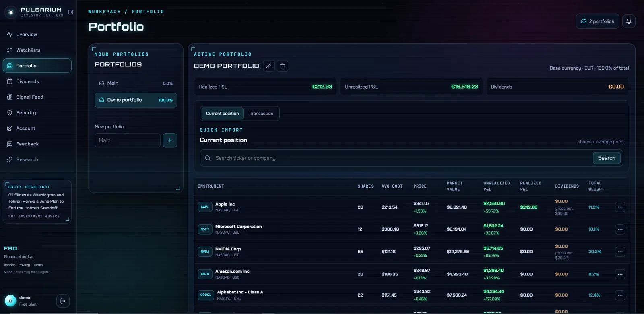Click the NVDA ticker badge
Screen dimensions: 644x314
205,252
